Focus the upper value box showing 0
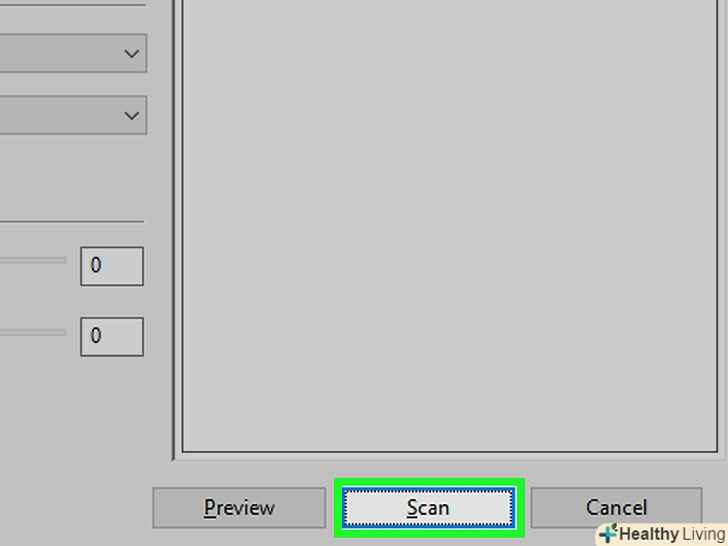The width and height of the screenshot is (728, 546). [112, 266]
